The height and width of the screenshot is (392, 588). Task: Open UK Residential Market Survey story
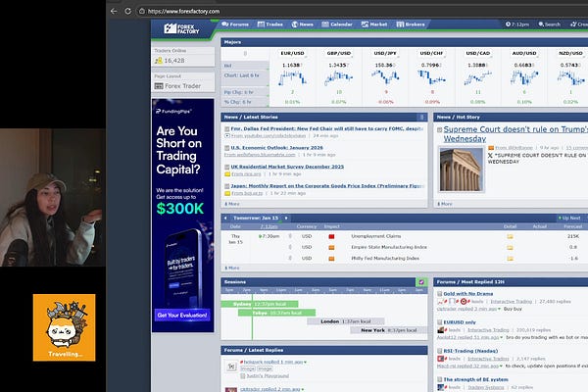[x=287, y=167]
